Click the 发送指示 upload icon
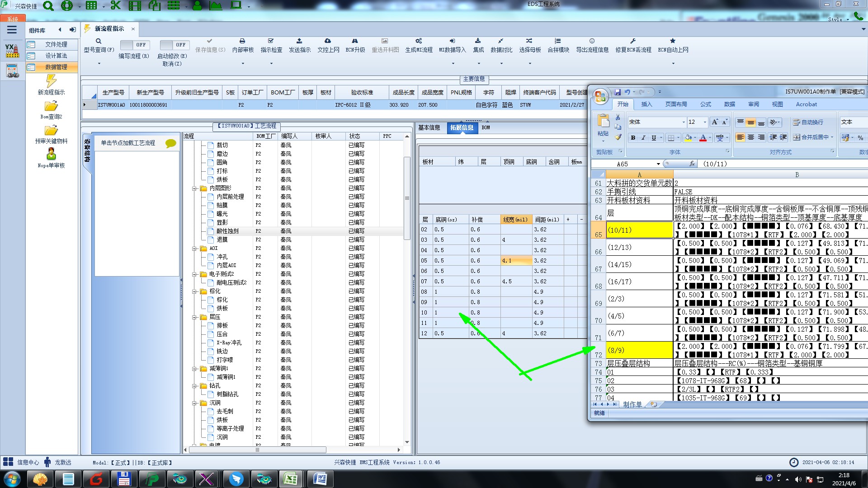This screenshot has width=868, height=488. 299,41
